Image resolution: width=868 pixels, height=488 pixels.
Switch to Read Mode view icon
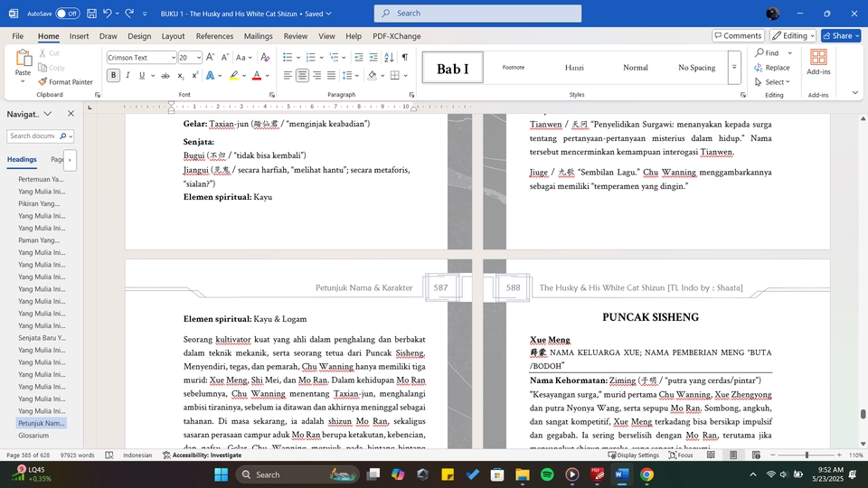[x=711, y=455]
